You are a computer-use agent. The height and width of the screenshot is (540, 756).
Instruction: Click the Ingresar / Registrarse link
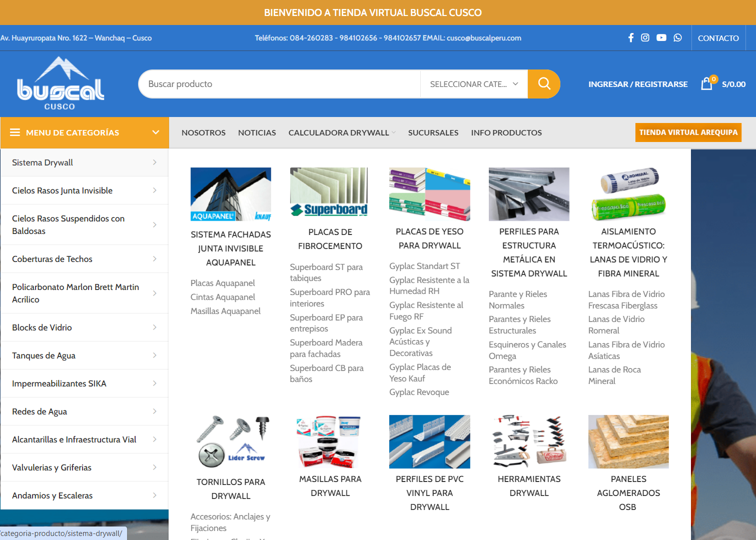637,84
